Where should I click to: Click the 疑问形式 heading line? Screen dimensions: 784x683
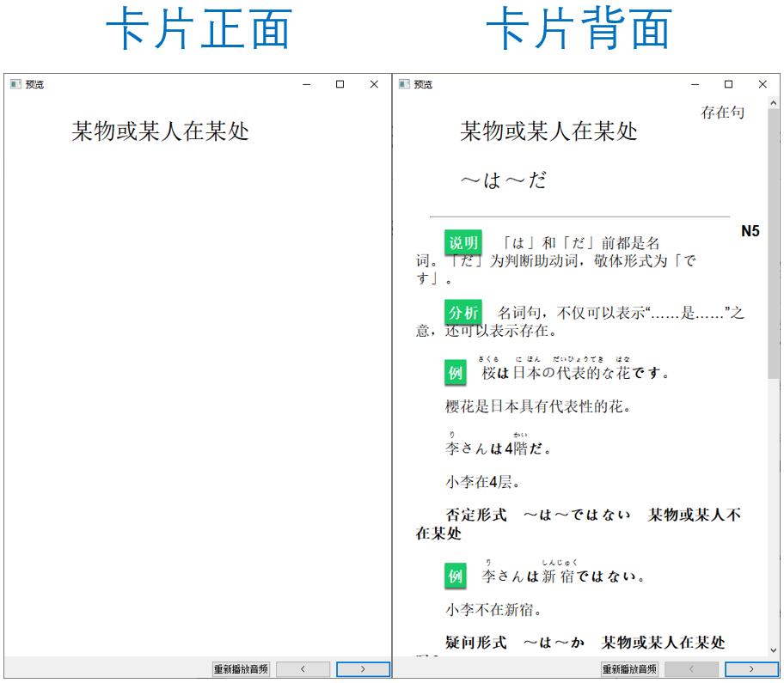pos(585,642)
